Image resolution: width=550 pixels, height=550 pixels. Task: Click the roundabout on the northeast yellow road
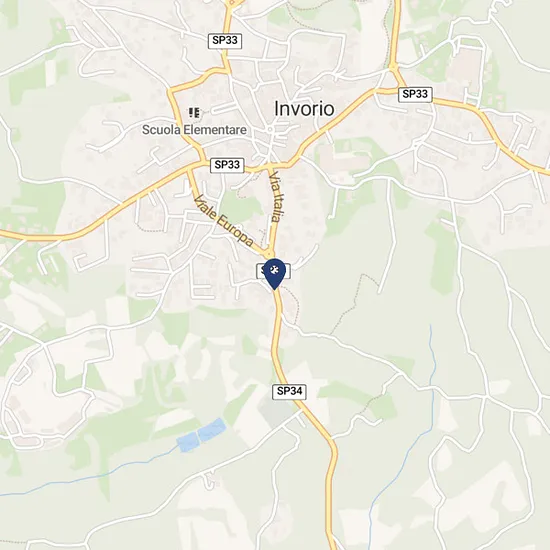coord(393,66)
